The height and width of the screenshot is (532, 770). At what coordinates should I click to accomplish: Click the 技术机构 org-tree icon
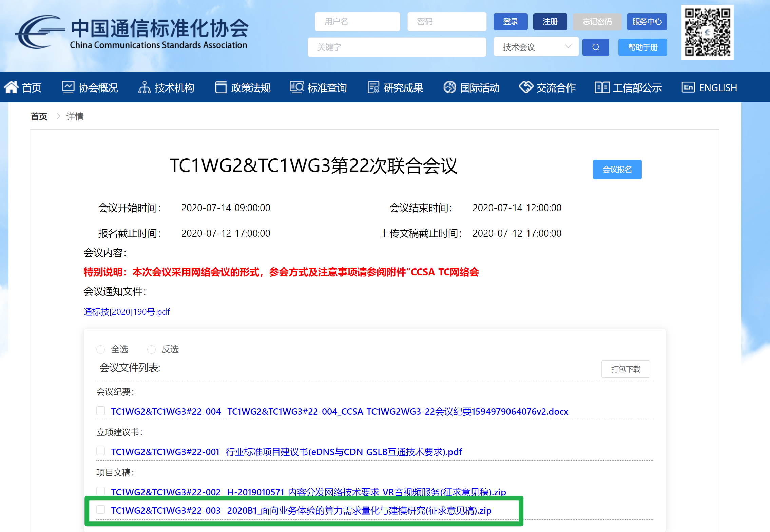coord(144,87)
